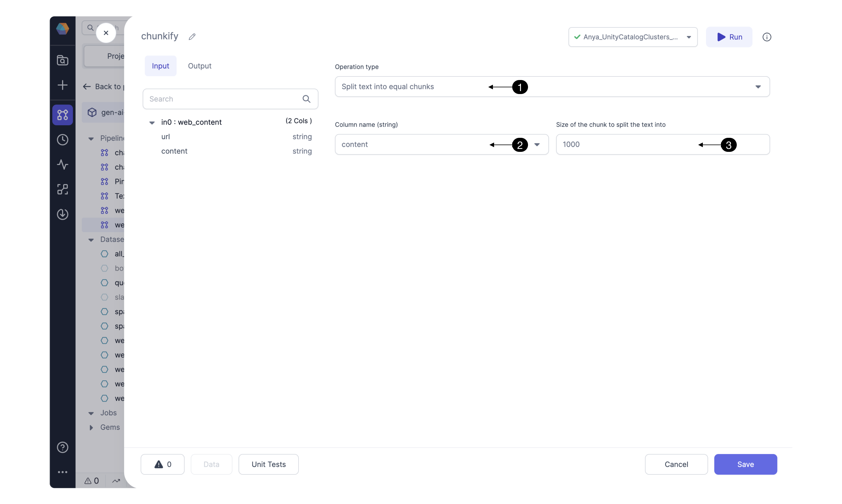Screen dimensions: 842x504
Task: Open the history clock icon in sidebar
Action: click(x=63, y=140)
